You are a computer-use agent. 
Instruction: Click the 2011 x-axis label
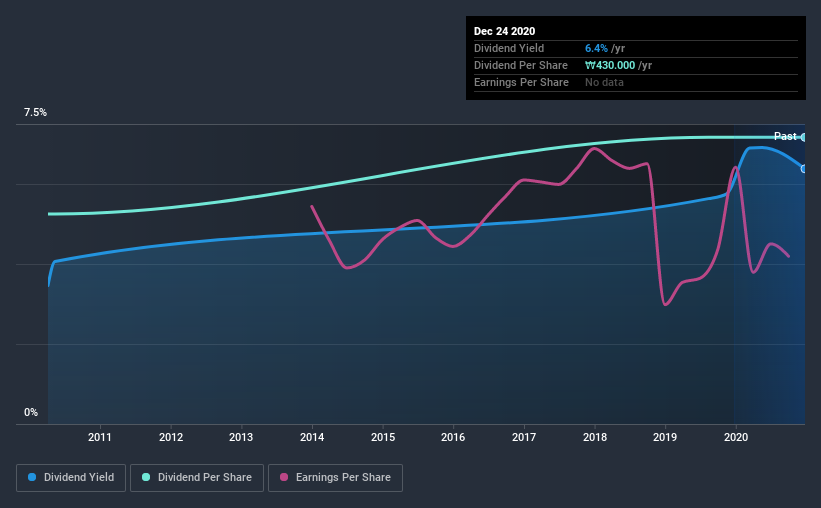pos(99,437)
